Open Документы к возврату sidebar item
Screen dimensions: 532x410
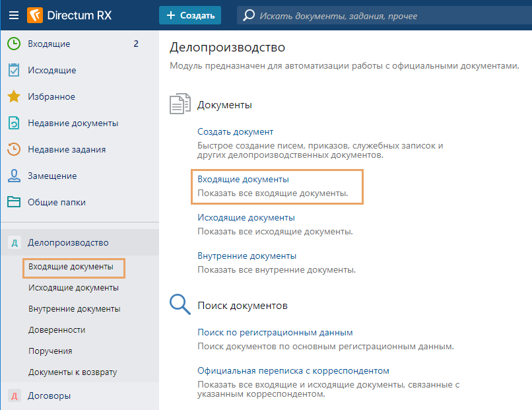point(73,372)
